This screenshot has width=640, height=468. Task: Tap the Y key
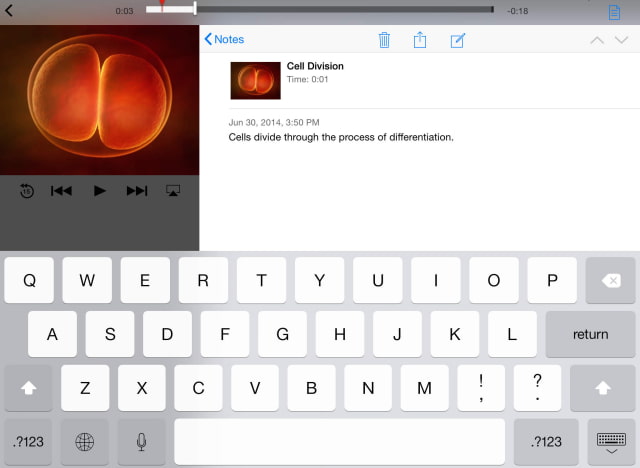[x=320, y=280]
